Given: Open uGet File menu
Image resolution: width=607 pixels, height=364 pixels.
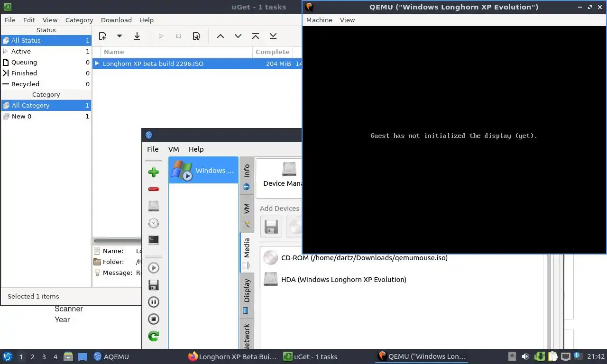Looking at the screenshot, I should point(10,20).
